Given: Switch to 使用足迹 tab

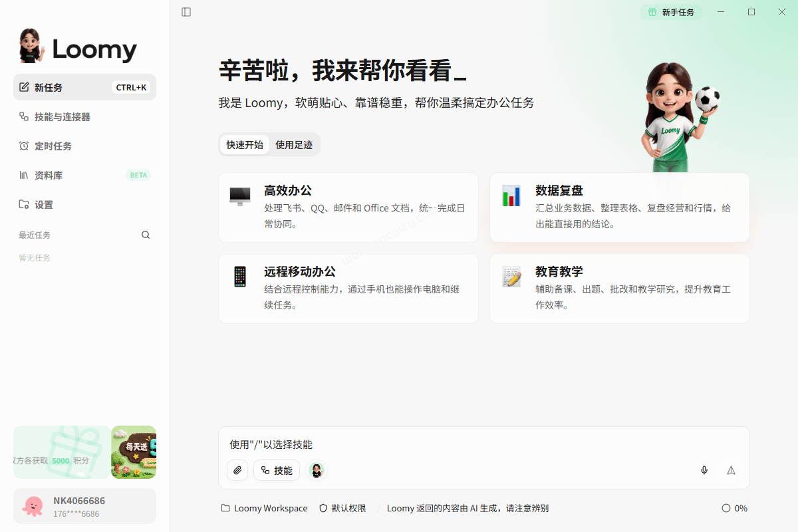Looking at the screenshot, I should tap(294, 144).
